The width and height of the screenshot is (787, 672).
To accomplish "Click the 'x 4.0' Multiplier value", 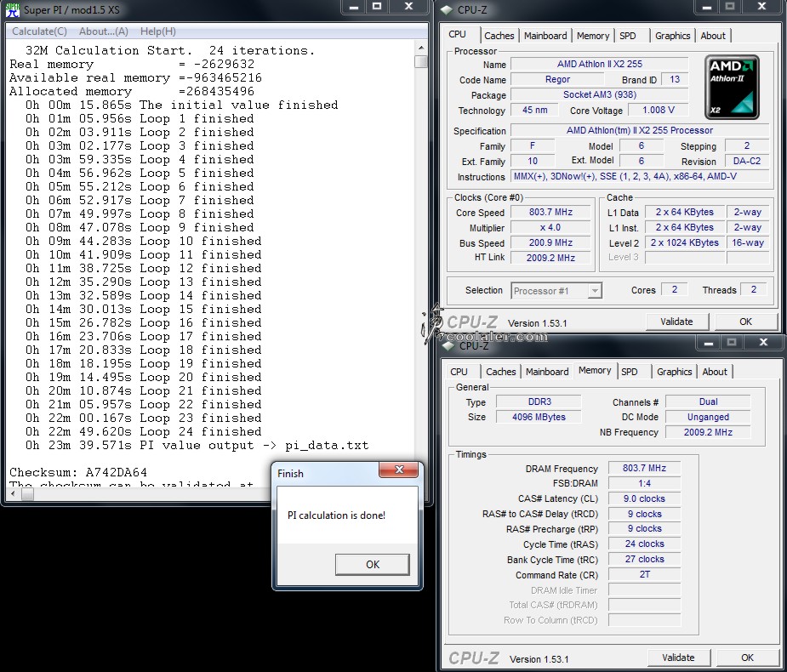I will click(550, 227).
